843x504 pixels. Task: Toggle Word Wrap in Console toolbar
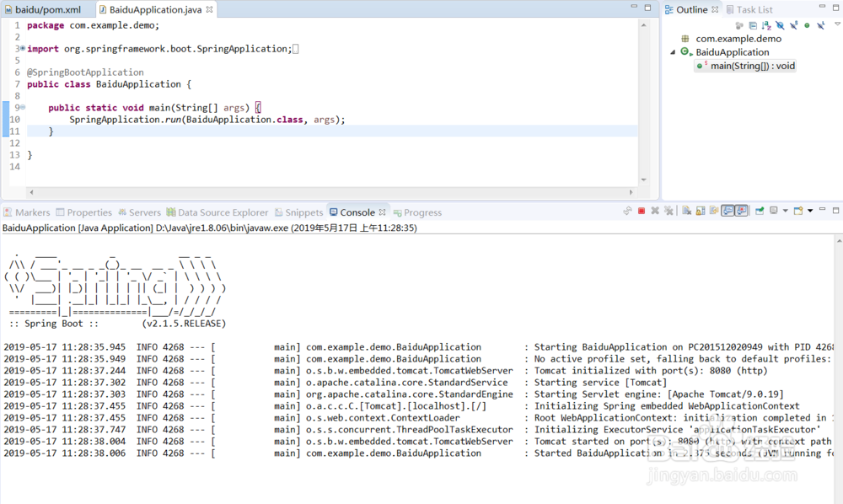[x=714, y=210]
